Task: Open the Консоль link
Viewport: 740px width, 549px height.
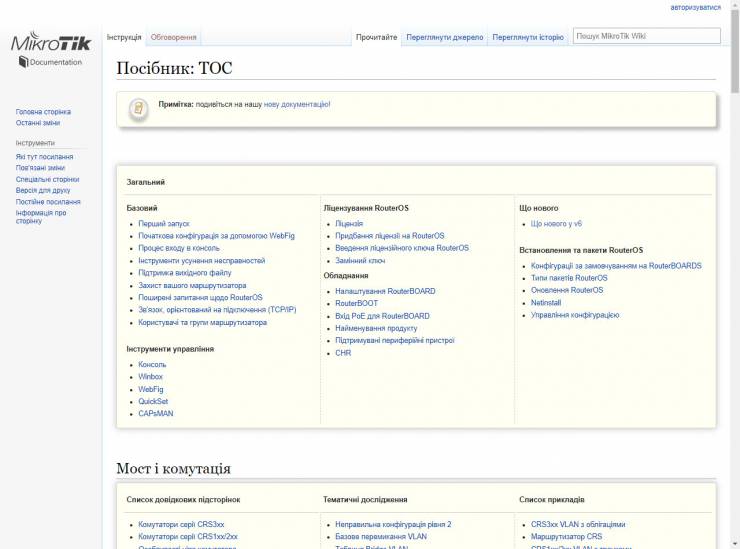Action: (x=152, y=364)
